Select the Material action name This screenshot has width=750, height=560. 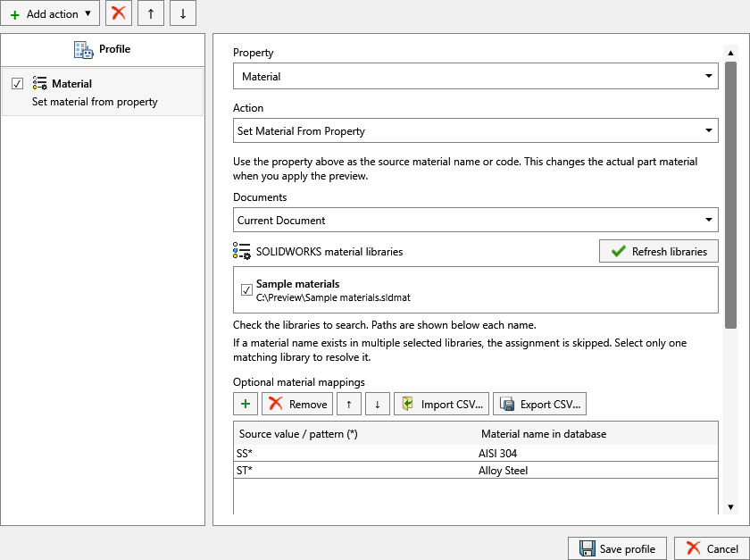point(71,84)
